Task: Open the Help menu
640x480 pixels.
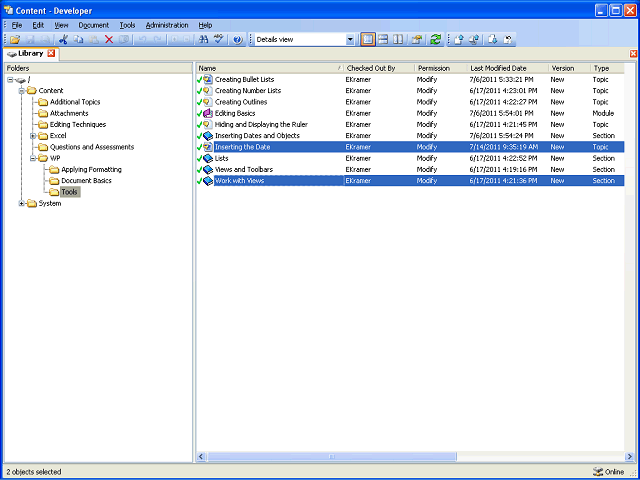Action: (x=205, y=25)
